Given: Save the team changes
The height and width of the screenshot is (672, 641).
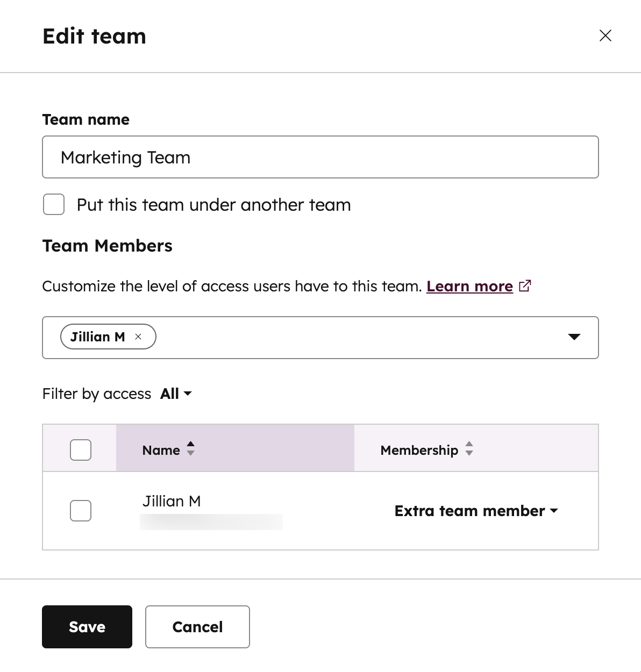Looking at the screenshot, I should click(87, 626).
